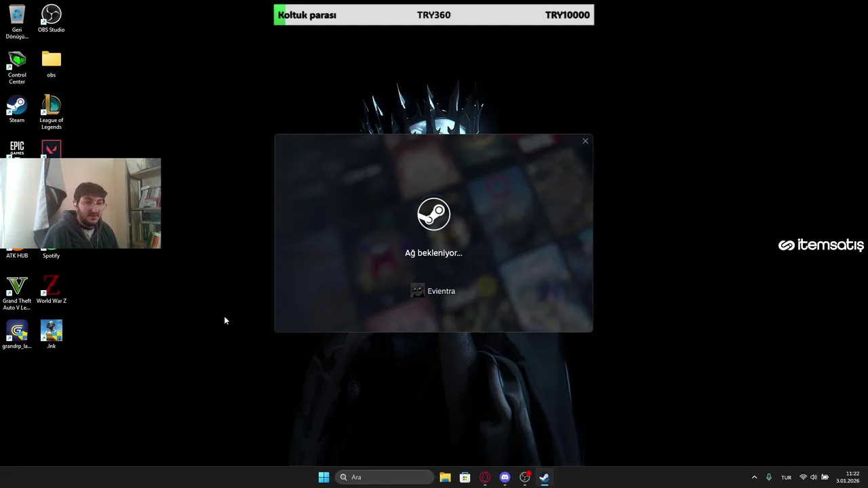Screen dimensions: 868x488
Task: Click the 'Ağ bekleniyor...' status text
Action: click(433, 253)
